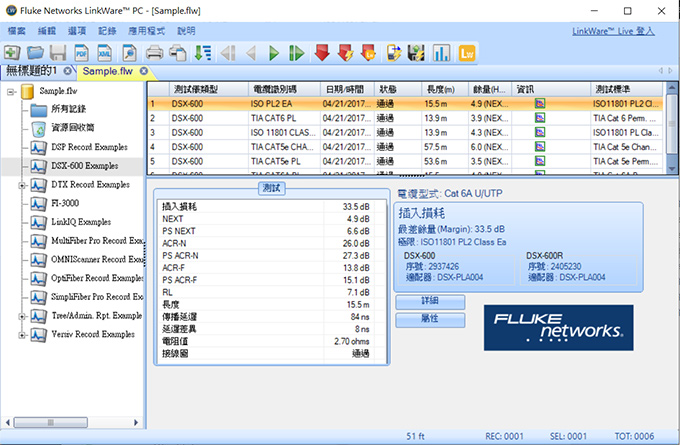
Task: Click the printer with pages icon
Action: click(178, 53)
